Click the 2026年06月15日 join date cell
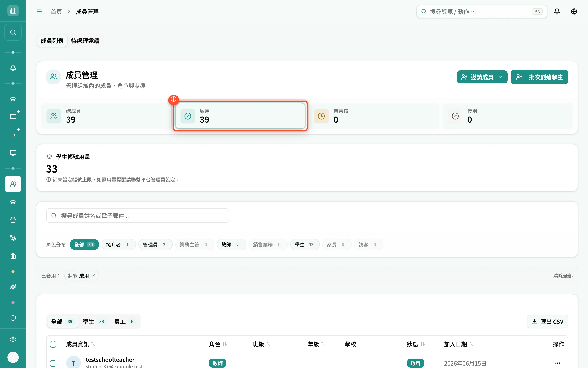This screenshot has height=368, width=588. pyautogui.click(x=465, y=363)
